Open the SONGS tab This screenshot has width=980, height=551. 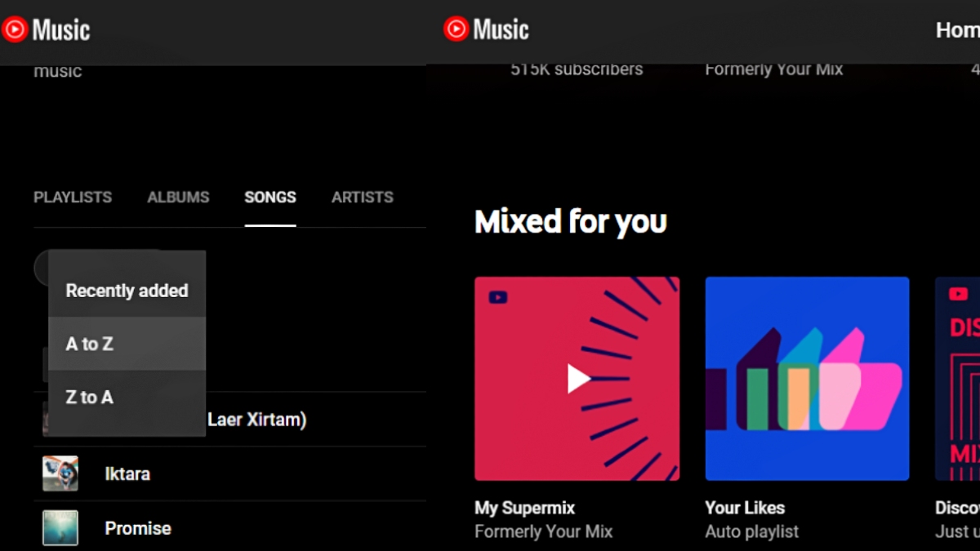(270, 197)
